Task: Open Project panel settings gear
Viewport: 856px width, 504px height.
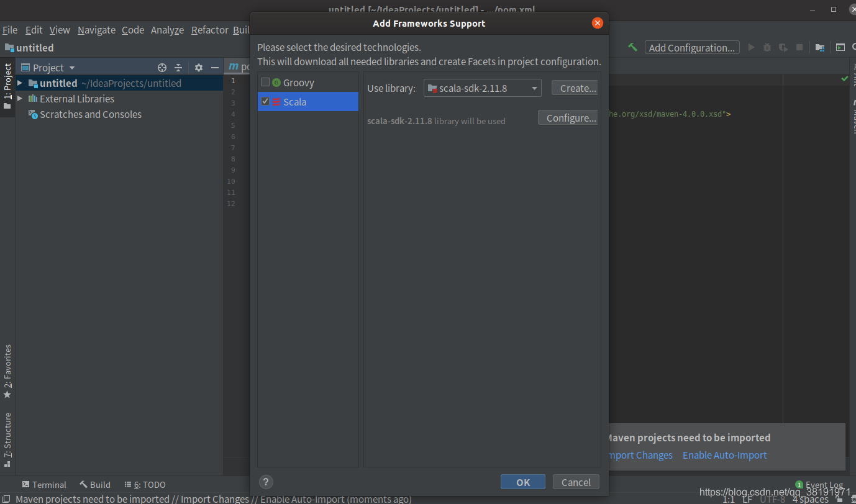Action: 199,68
